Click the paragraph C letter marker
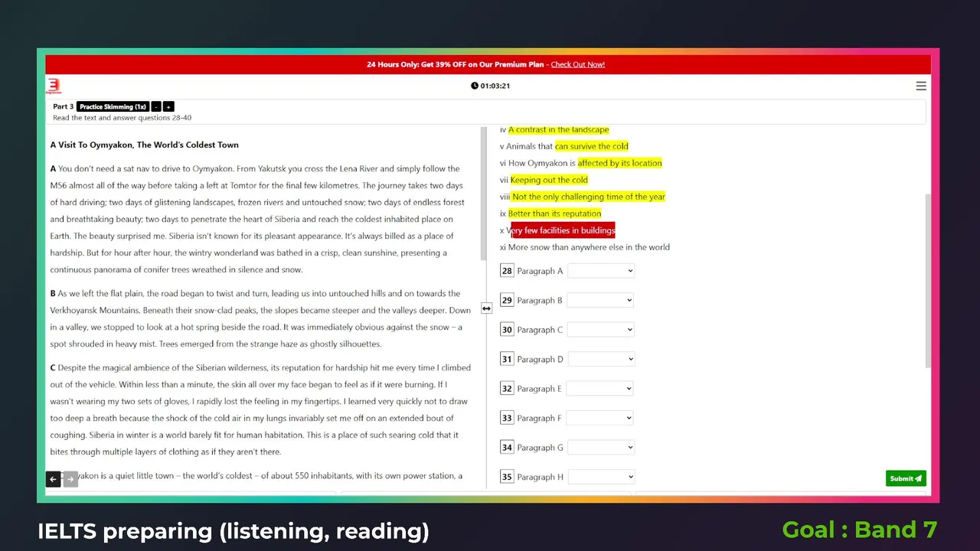 [54, 367]
